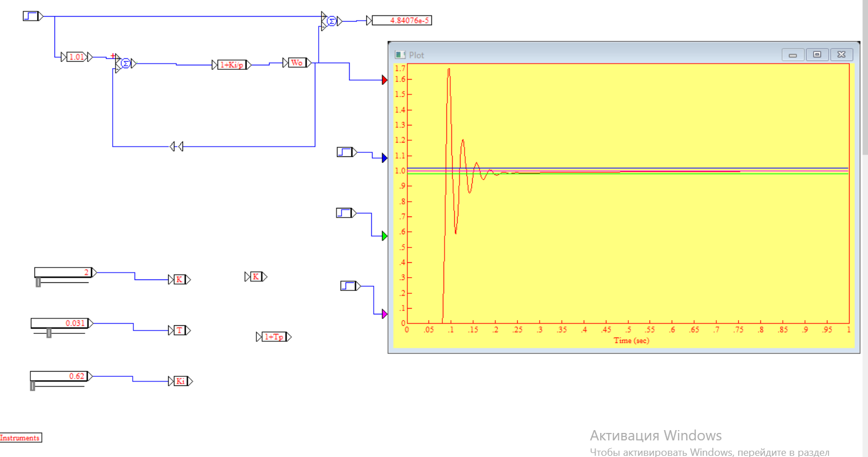The height and width of the screenshot is (457, 868).
Task: Select the negate block on the feedback loop
Action: 177,147
